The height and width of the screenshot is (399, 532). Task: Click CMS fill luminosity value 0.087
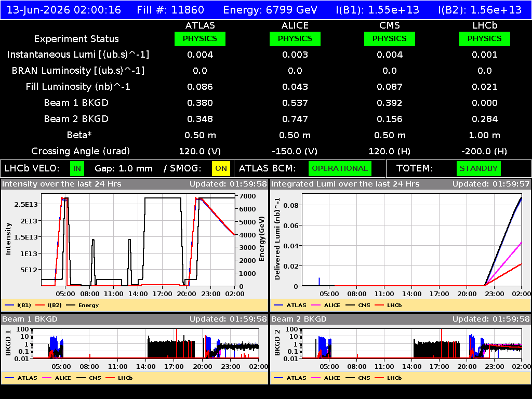point(390,87)
